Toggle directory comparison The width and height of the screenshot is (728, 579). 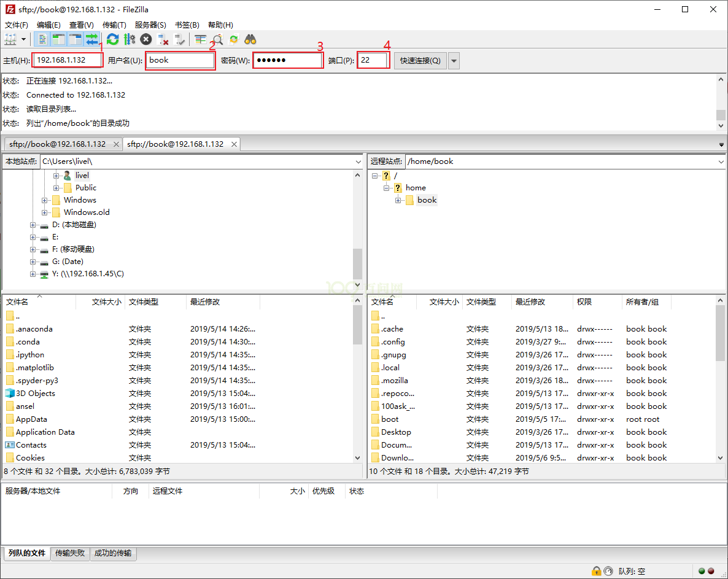click(x=217, y=39)
